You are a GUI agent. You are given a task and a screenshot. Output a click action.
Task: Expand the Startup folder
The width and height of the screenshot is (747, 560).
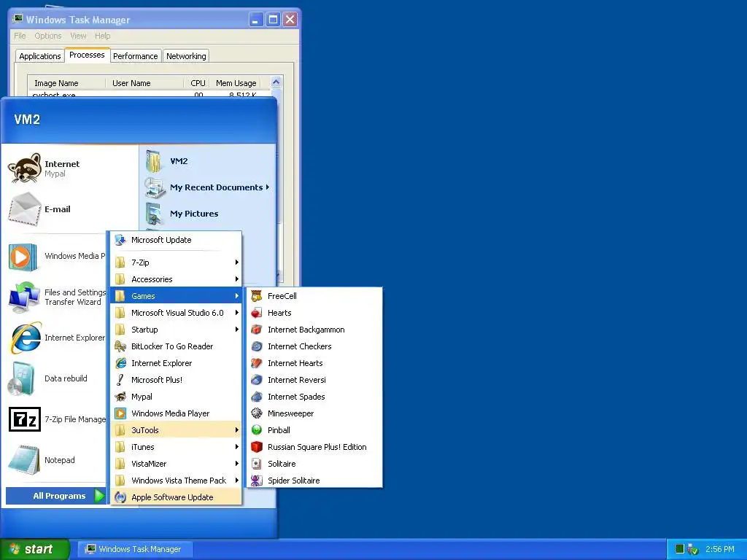pyautogui.click(x=177, y=330)
